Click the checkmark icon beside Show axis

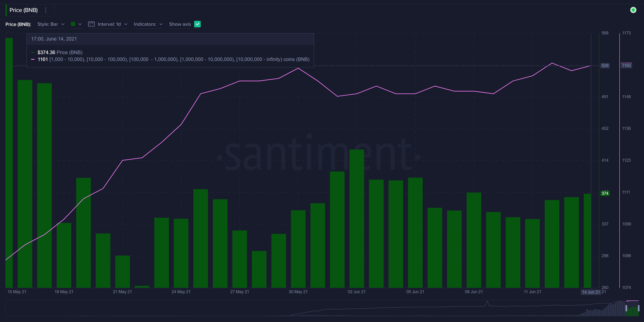[197, 24]
